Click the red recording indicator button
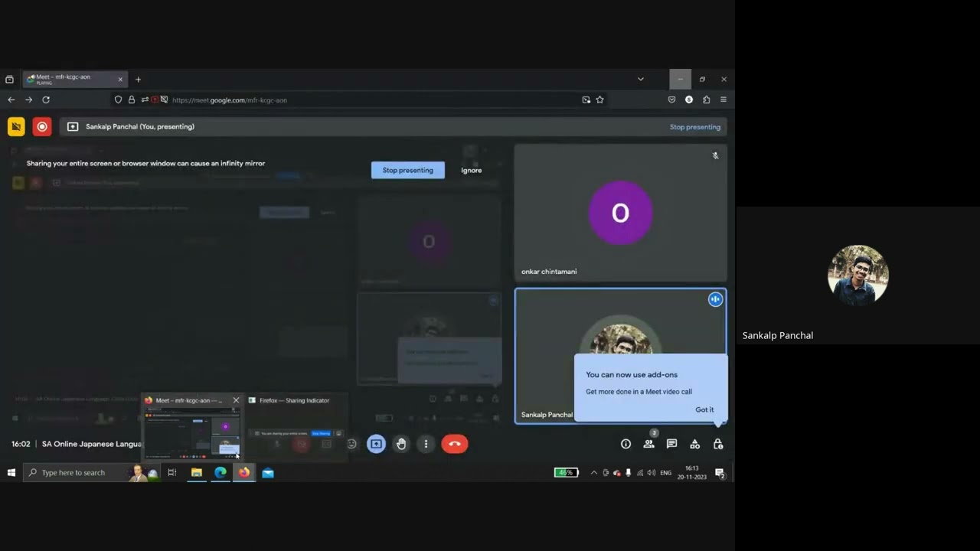980x551 pixels. click(x=42, y=127)
